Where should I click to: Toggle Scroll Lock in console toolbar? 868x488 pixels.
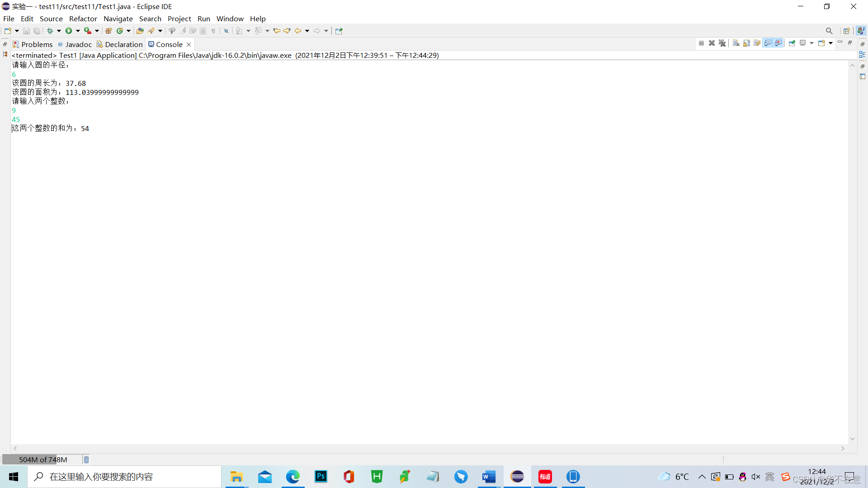tap(746, 43)
